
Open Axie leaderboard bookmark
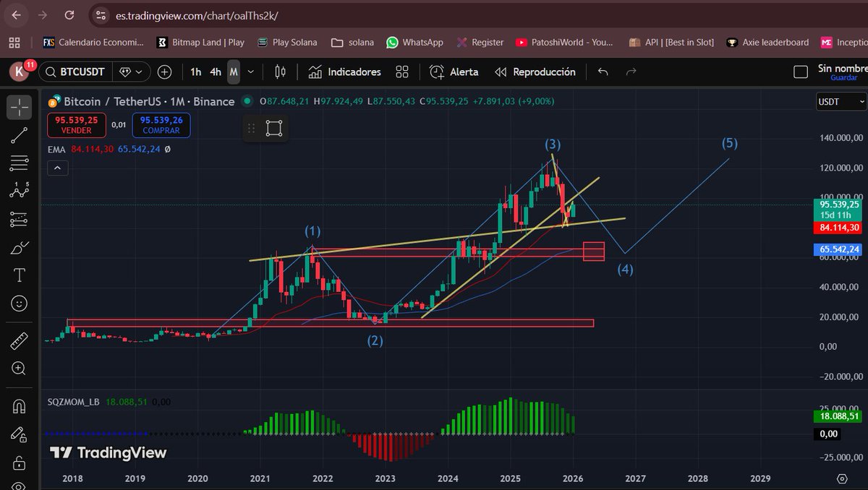coord(767,42)
